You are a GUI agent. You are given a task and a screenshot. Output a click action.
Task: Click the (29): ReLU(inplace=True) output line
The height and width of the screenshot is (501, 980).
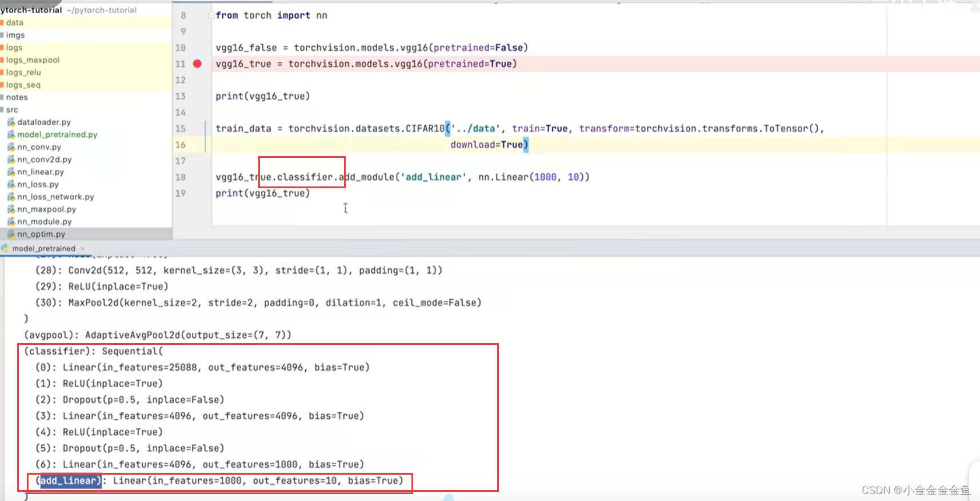point(102,286)
